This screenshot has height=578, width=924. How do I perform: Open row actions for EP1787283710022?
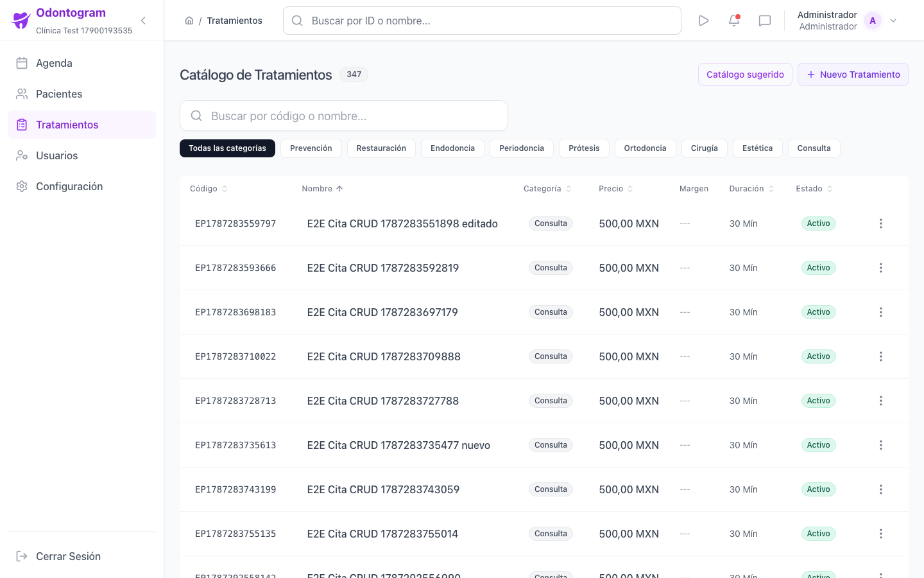pyautogui.click(x=881, y=356)
